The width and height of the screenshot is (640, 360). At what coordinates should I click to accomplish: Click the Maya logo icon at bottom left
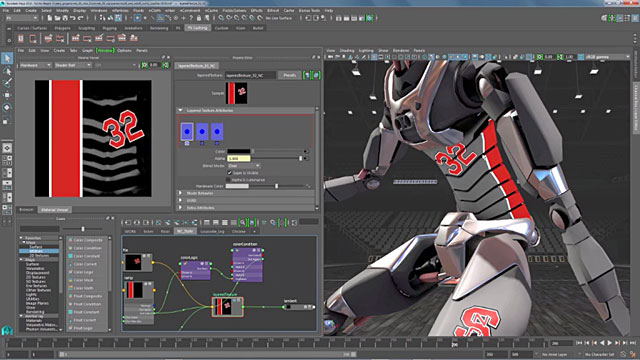[x=7, y=330]
